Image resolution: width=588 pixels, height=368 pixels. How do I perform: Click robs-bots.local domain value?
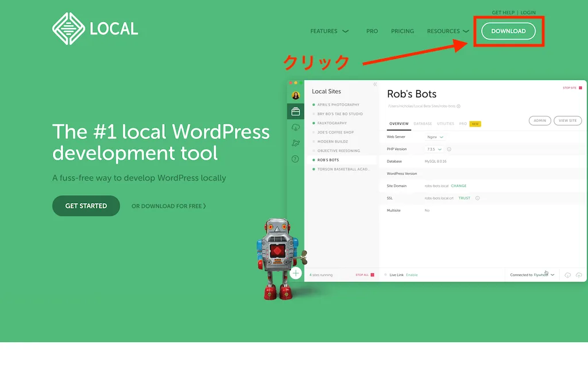pos(436,186)
